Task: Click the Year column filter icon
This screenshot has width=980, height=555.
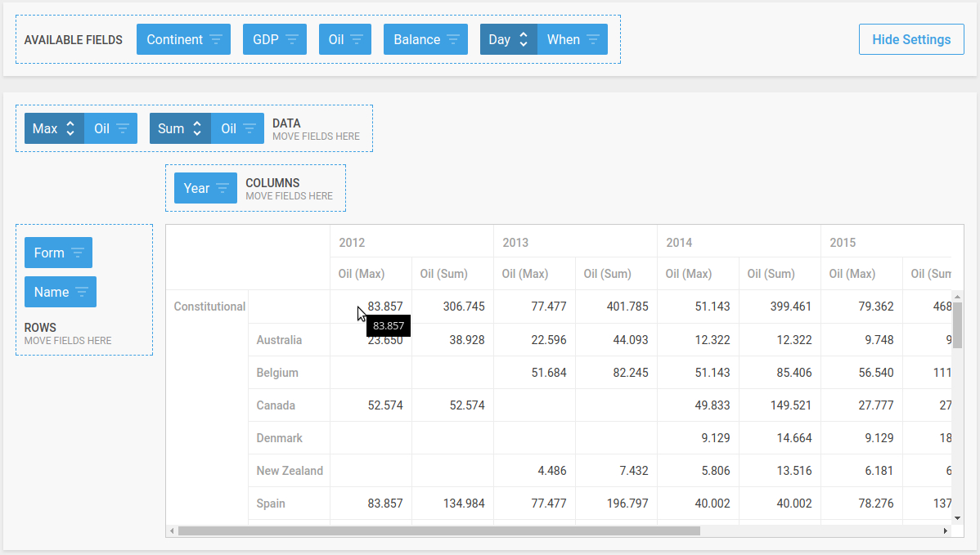Action: point(223,188)
